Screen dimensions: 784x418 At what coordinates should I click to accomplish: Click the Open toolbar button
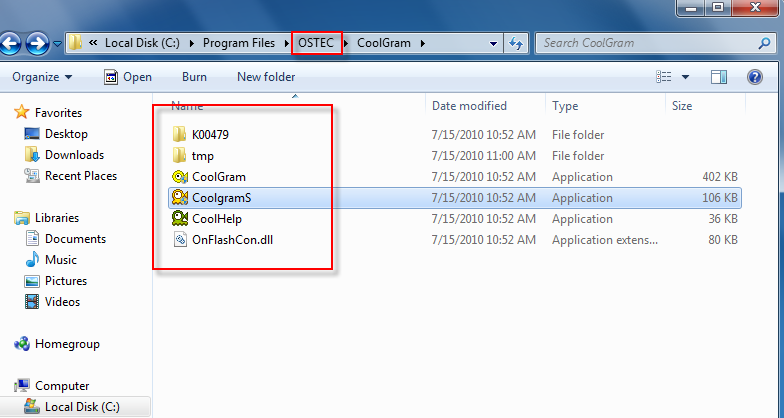(x=128, y=77)
